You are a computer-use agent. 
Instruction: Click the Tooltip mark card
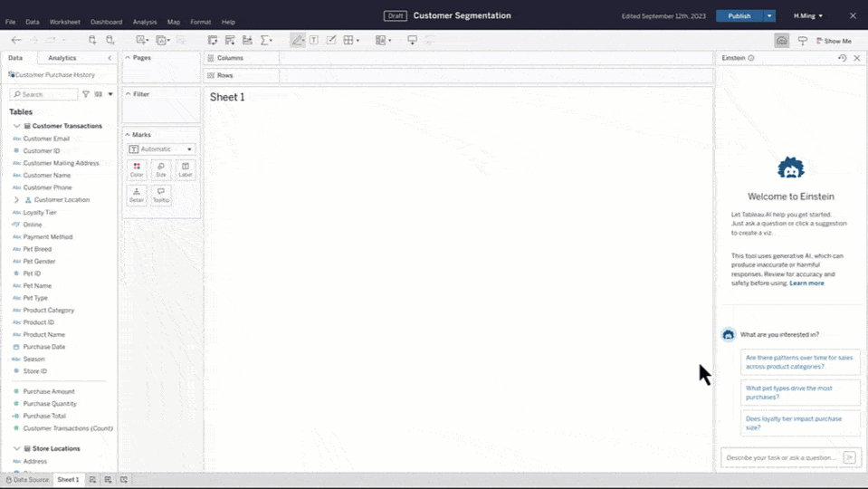click(x=161, y=195)
